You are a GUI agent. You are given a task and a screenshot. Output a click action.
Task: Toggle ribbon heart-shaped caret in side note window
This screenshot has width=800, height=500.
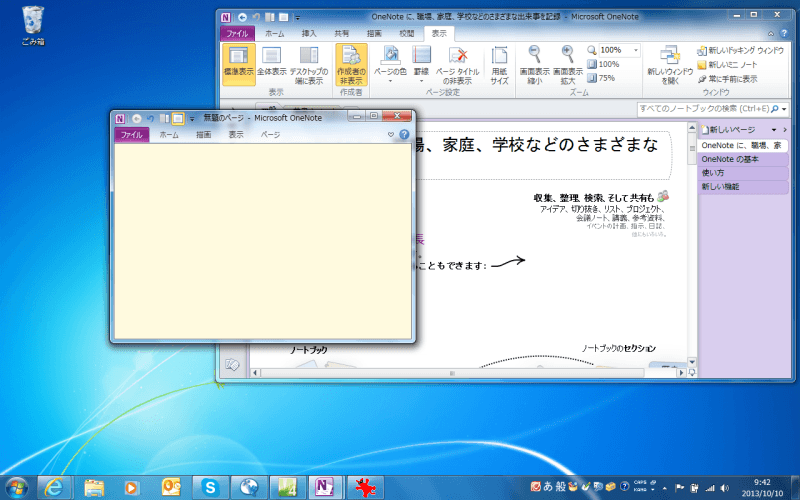pos(391,135)
